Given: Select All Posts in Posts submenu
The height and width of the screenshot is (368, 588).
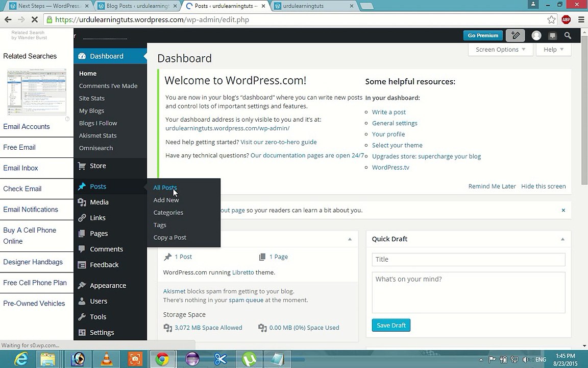Looking at the screenshot, I should (165, 188).
